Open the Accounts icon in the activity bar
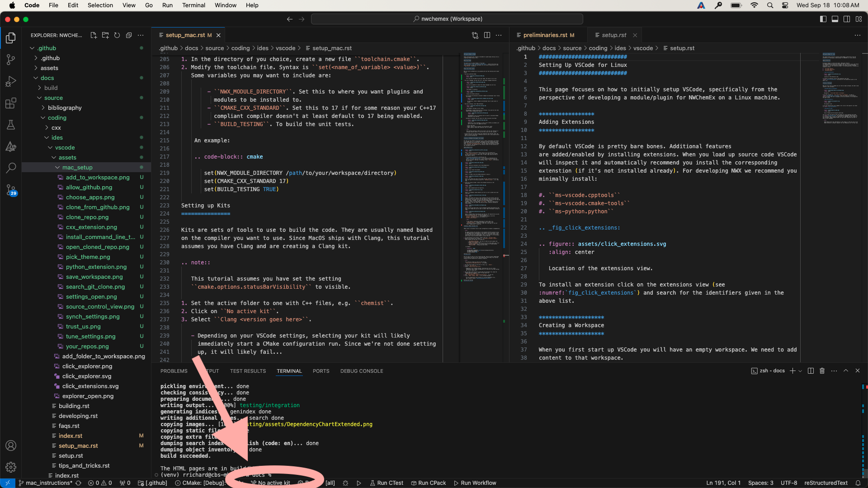The height and width of the screenshot is (488, 868). [x=11, y=446]
